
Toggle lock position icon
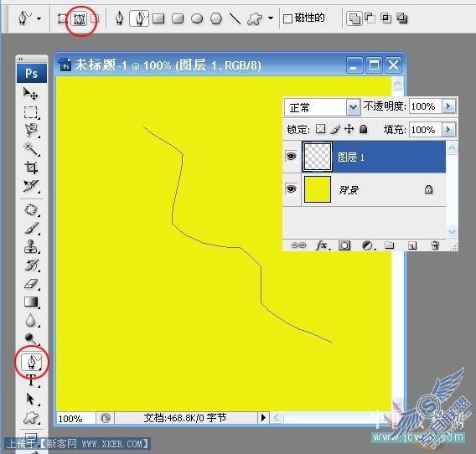pyautogui.click(x=349, y=129)
